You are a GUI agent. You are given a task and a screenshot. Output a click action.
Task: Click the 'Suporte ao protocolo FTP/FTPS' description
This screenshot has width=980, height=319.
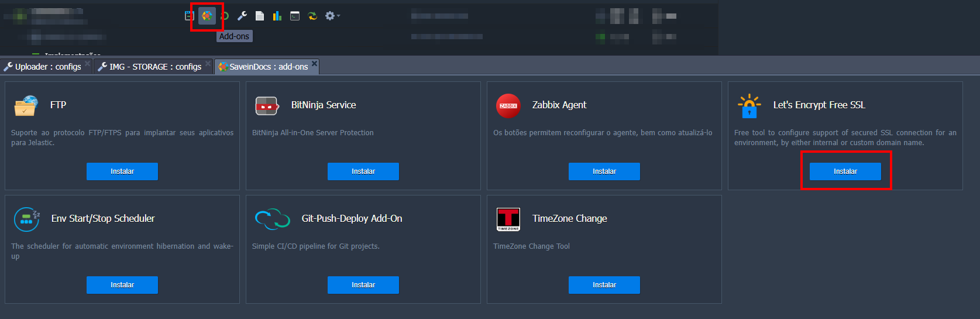[122, 138]
